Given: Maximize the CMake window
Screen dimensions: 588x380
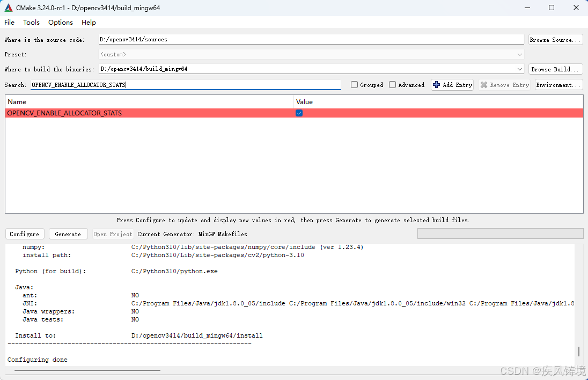Looking at the screenshot, I should click(x=552, y=8).
